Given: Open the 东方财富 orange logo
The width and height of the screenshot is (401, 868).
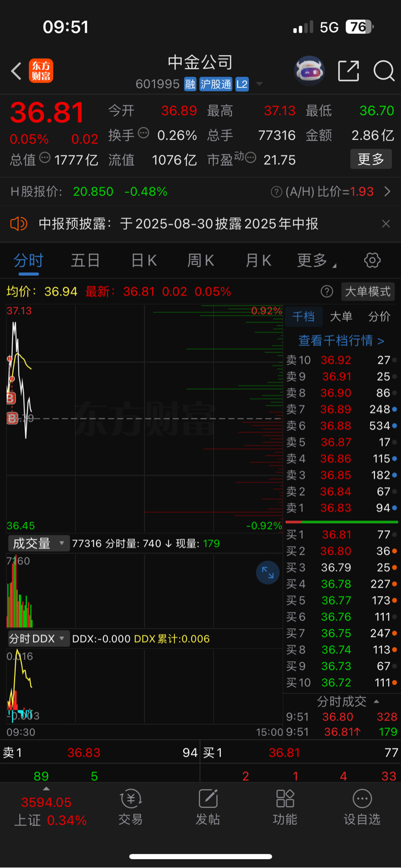Looking at the screenshot, I should coord(41,71).
